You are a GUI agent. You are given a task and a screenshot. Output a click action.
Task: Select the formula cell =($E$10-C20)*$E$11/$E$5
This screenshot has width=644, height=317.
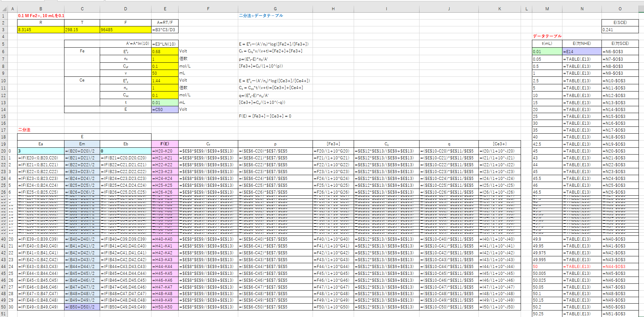pos(449,151)
